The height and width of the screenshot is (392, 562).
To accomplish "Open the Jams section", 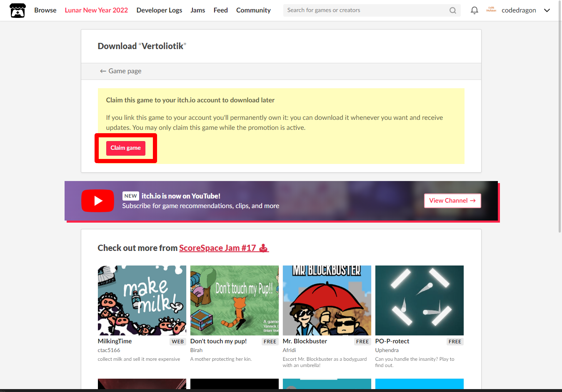I will [x=197, y=10].
